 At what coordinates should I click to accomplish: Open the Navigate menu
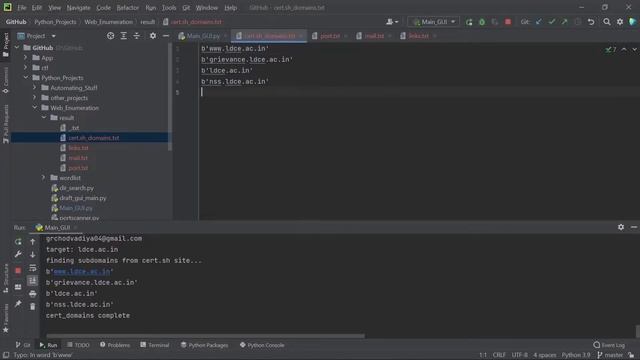pyautogui.click(x=78, y=8)
